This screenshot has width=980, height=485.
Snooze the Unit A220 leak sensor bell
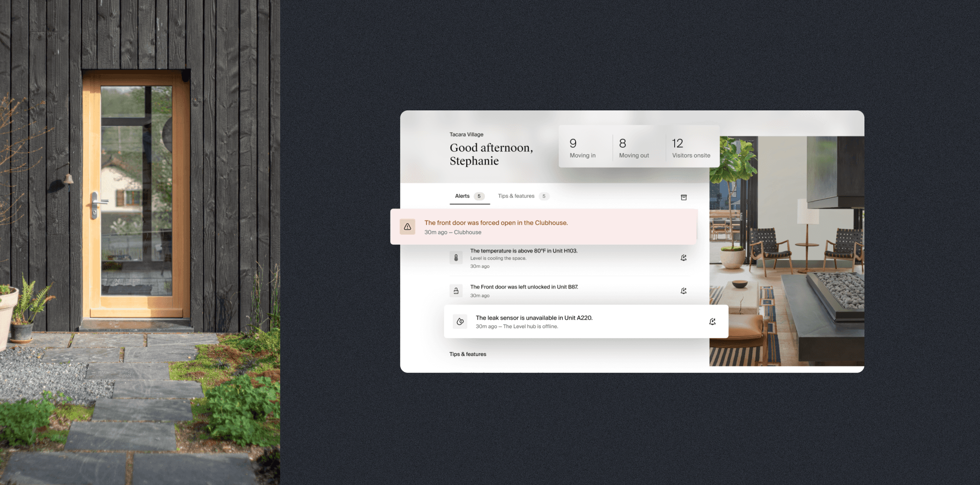tap(712, 322)
